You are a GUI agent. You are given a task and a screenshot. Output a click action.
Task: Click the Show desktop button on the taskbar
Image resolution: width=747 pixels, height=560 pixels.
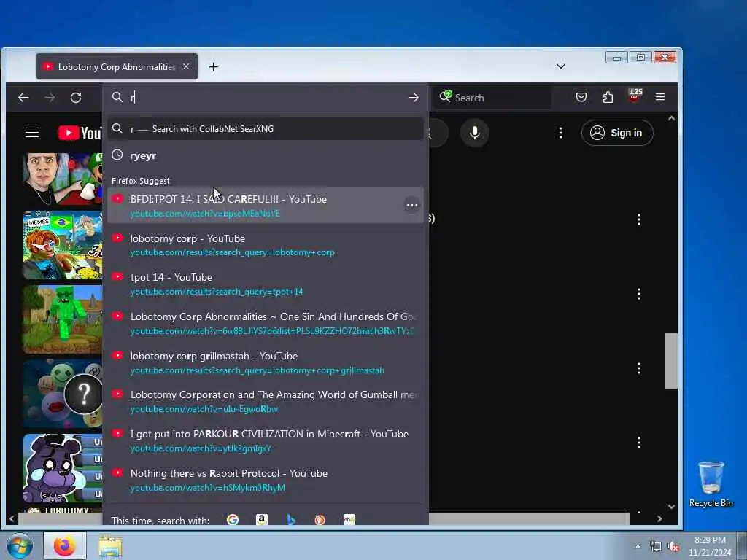tap(743, 545)
